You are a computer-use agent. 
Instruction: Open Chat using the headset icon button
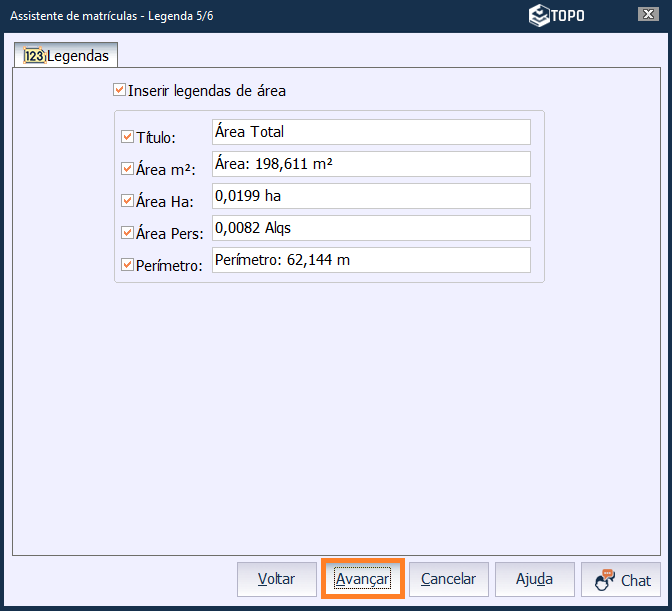tap(622, 579)
